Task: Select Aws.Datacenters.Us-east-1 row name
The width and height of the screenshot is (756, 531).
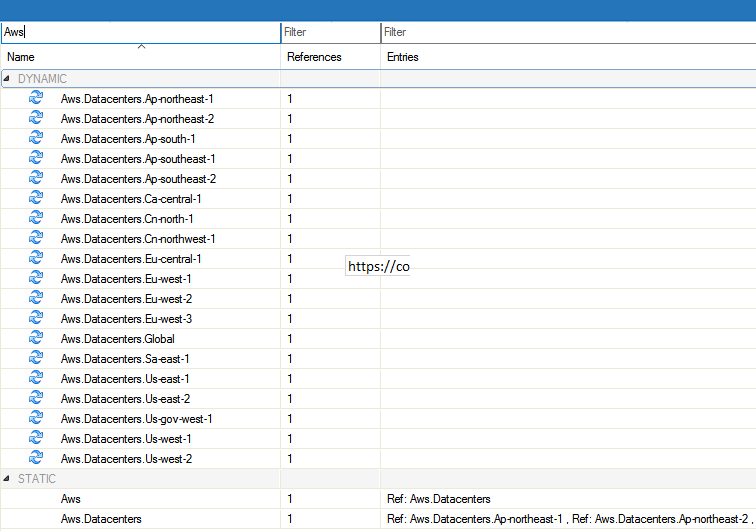Action: point(125,379)
